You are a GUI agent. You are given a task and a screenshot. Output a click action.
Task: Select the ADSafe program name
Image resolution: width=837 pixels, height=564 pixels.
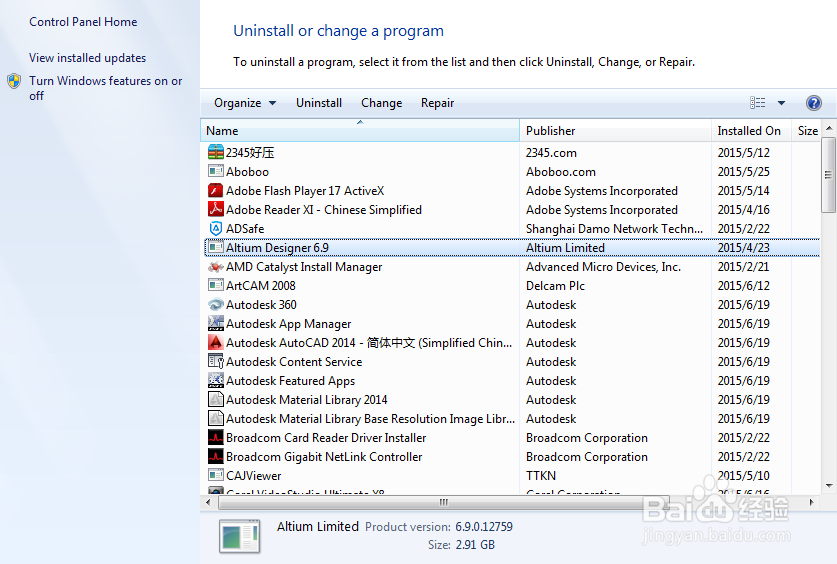tap(245, 229)
